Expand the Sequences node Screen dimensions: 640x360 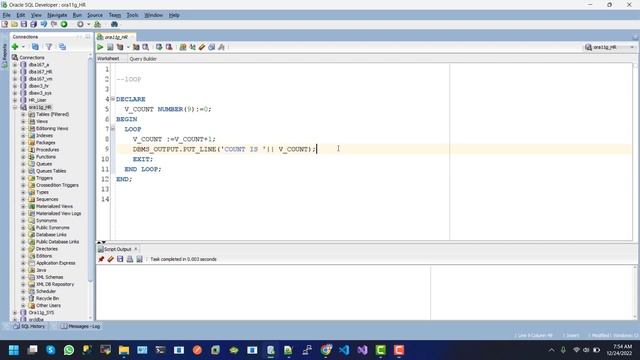[23, 200]
